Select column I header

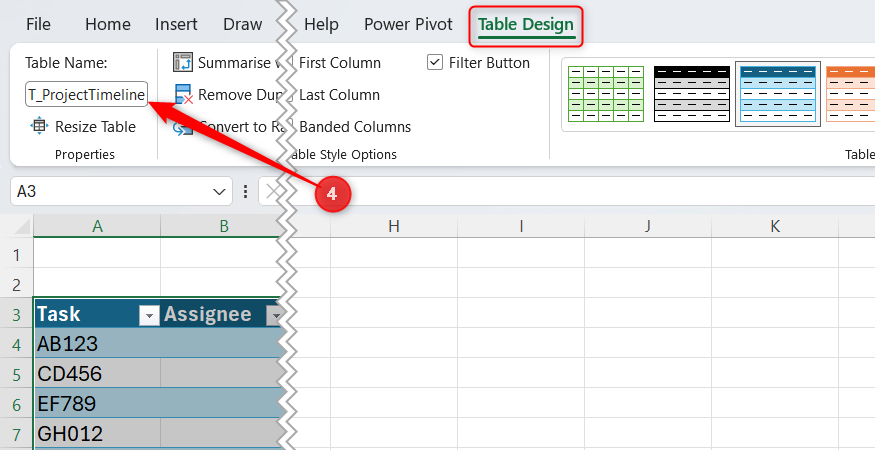521,226
